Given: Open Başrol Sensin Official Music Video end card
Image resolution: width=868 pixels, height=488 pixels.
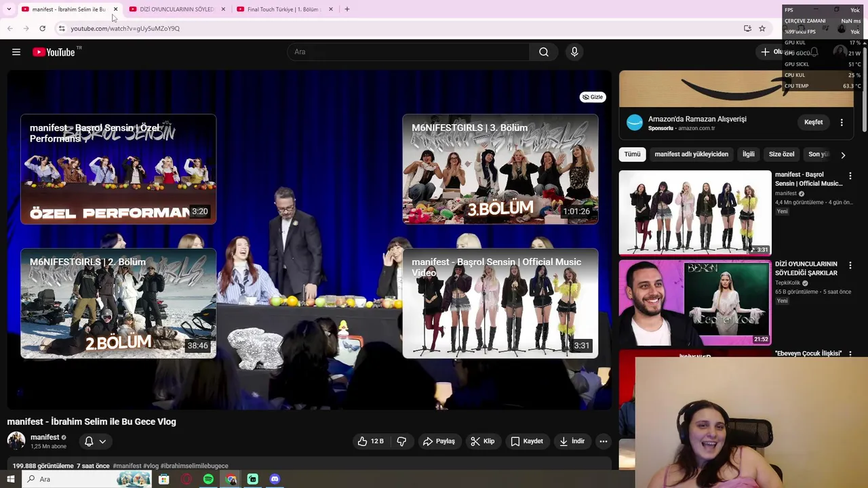Looking at the screenshot, I should pyautogui.click(x=500, y=303).
